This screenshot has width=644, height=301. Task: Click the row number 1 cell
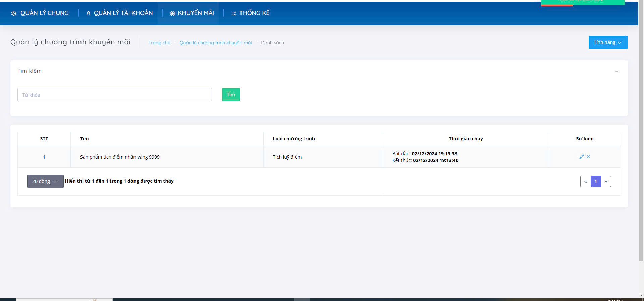click(44, 157)
